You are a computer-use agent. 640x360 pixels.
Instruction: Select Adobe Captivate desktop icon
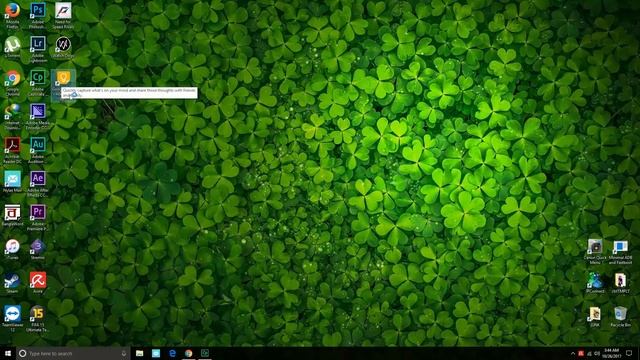point(38,82)
